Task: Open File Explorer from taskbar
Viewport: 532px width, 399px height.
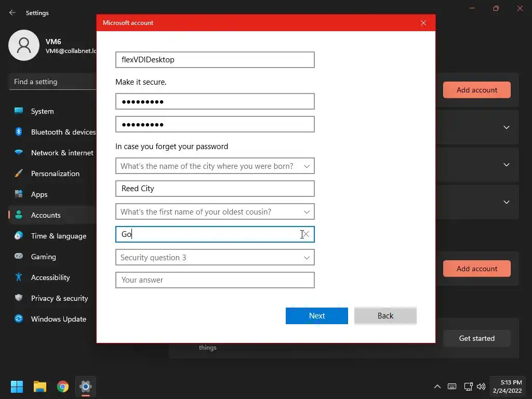Action: [39, 387]
